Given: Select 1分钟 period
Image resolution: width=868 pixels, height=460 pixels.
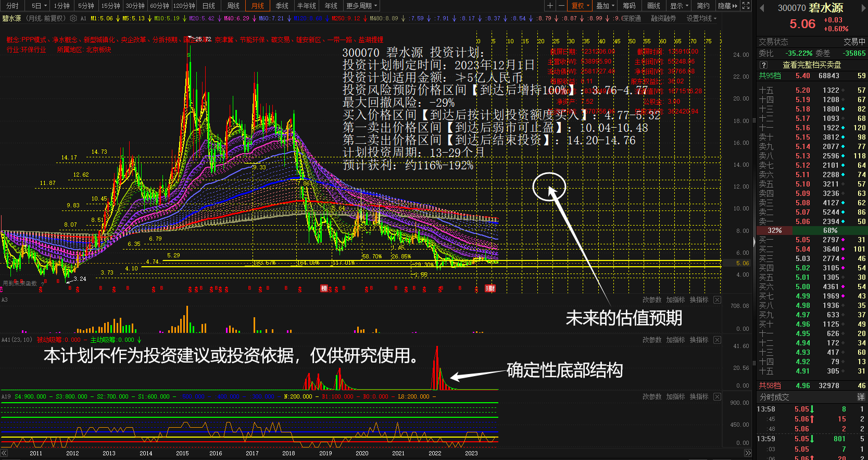Looking at the screenshot, I should [61, 6].
